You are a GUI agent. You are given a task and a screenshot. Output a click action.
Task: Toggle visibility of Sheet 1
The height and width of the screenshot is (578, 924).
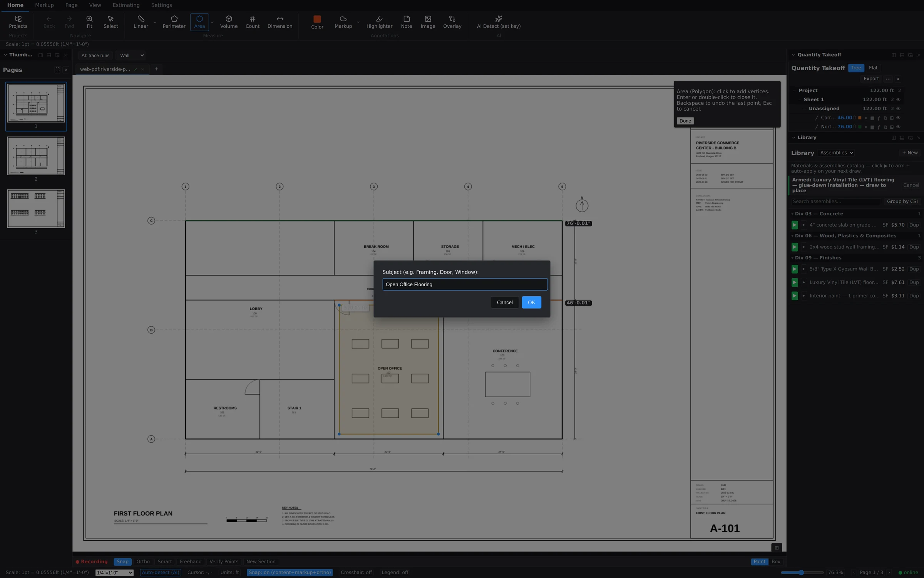pyautogui.click(x=898, y=100)
